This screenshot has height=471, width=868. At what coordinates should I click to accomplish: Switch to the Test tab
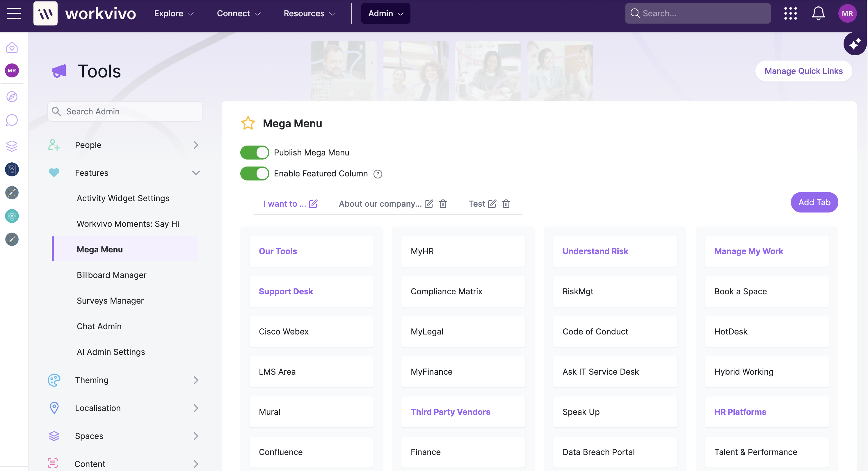click(476, 204)
